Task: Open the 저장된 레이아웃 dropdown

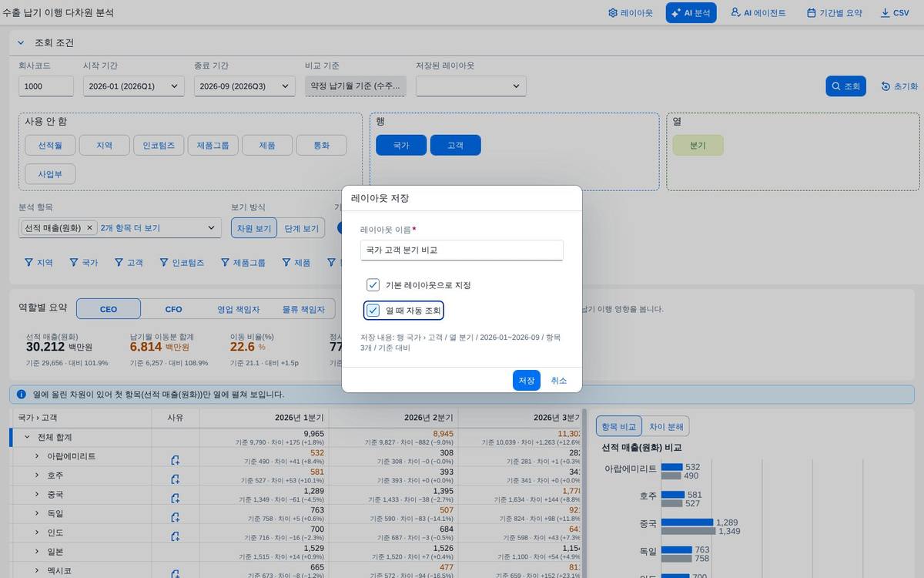Action: tap(470, 86)
